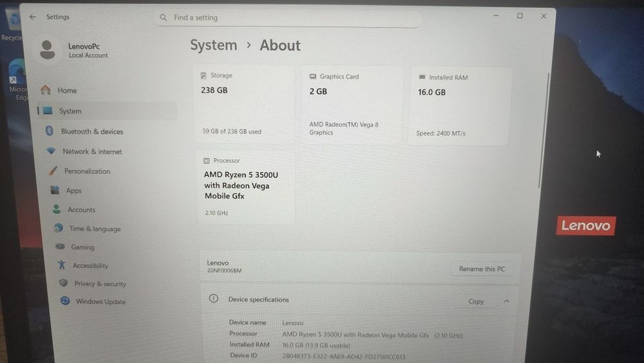Viewport: 644px width, 363px height.
Task: Click the Rename this PC button
Action: pyautogui.click(x=482, y=269)
